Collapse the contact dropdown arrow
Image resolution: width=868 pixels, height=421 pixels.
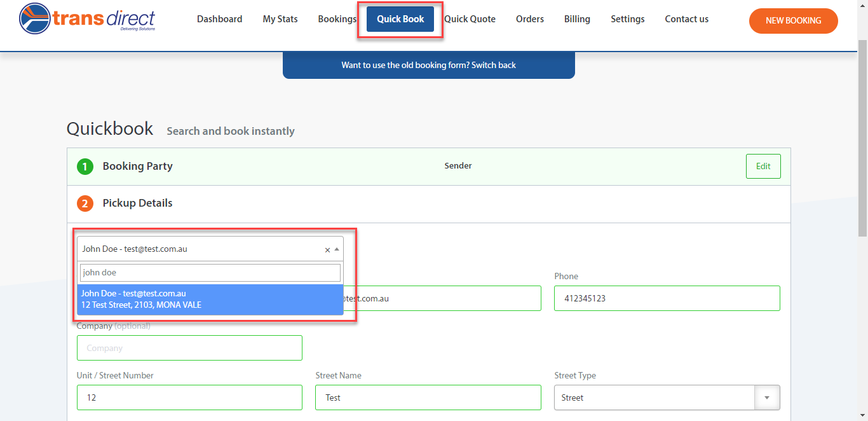click(x=337, y=249)
